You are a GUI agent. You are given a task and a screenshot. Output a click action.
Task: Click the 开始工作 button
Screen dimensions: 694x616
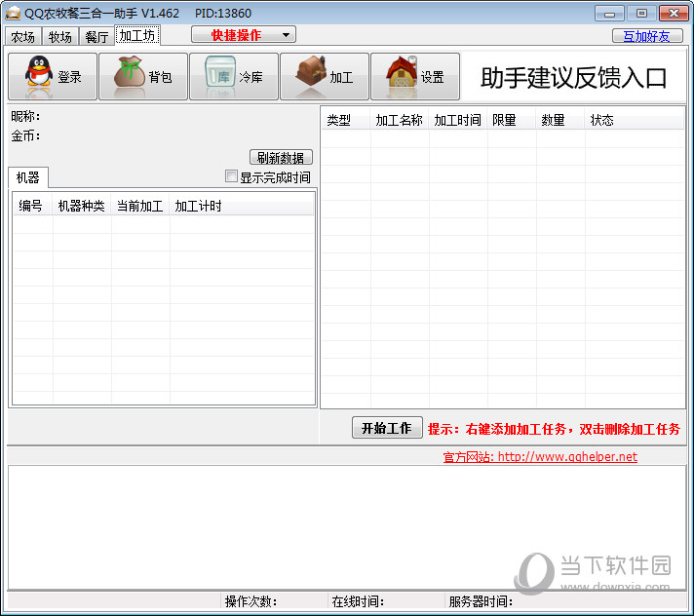click(387, 428)
